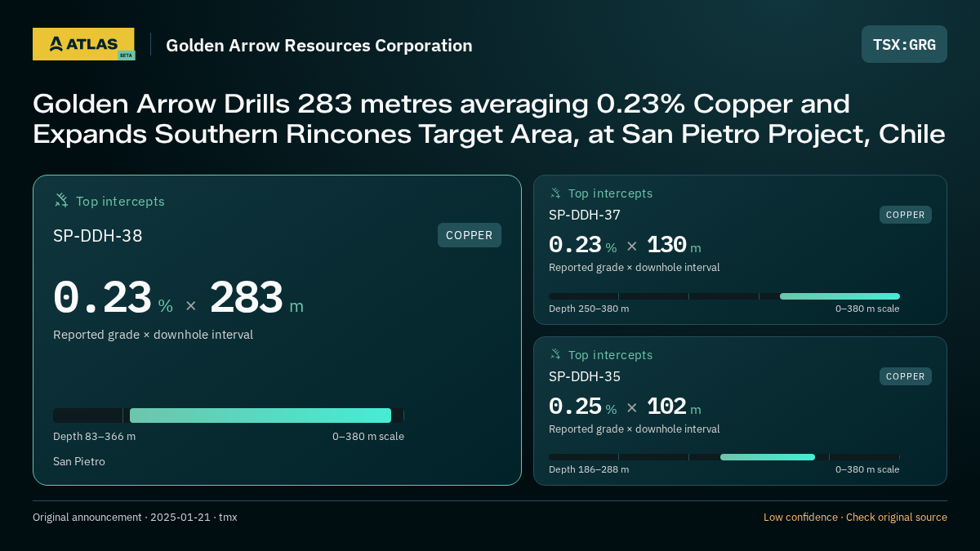Image resolution: width=980 pixels, height=551 pixels.
Task: Click the headline about 283 metres copper
Action: coord(489,118)
